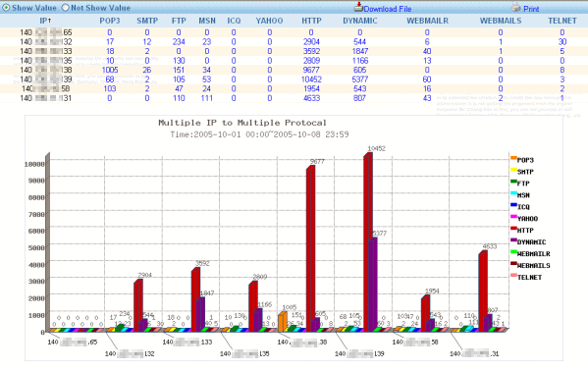Image resolution: width=588 pixels, height=370 pixels.
Task: Click the red HTTP bar labeled 4633
Action: point(483,291)
